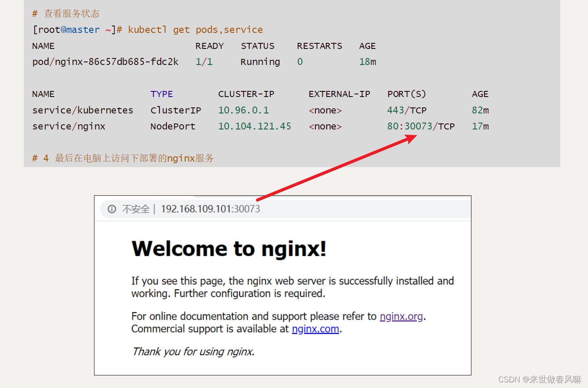Click the port value 443/TCP
588x388 pixels.
coord(407,110)
